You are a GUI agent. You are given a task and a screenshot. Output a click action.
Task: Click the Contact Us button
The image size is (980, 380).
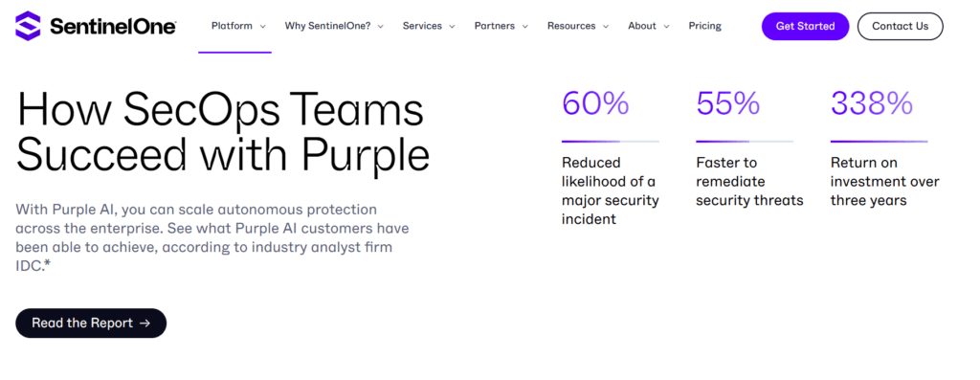point(900,26)
